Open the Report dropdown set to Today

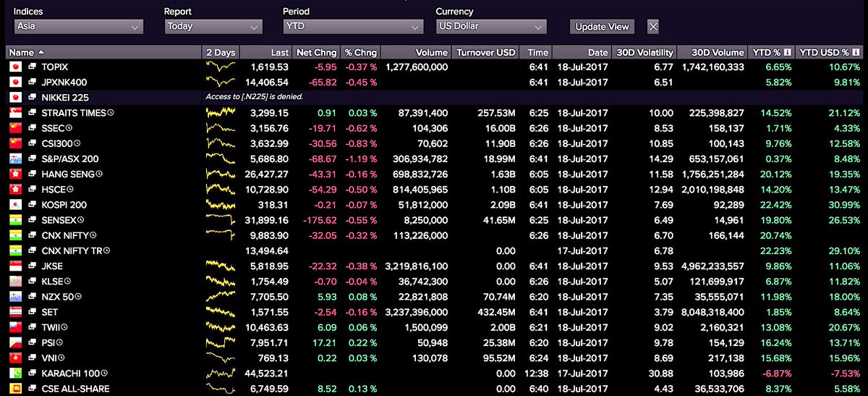[x=213, y=27]
